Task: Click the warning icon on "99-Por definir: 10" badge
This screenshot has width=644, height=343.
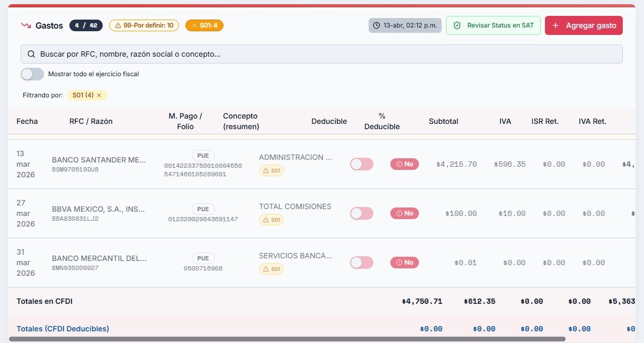Action: [117, 25]
